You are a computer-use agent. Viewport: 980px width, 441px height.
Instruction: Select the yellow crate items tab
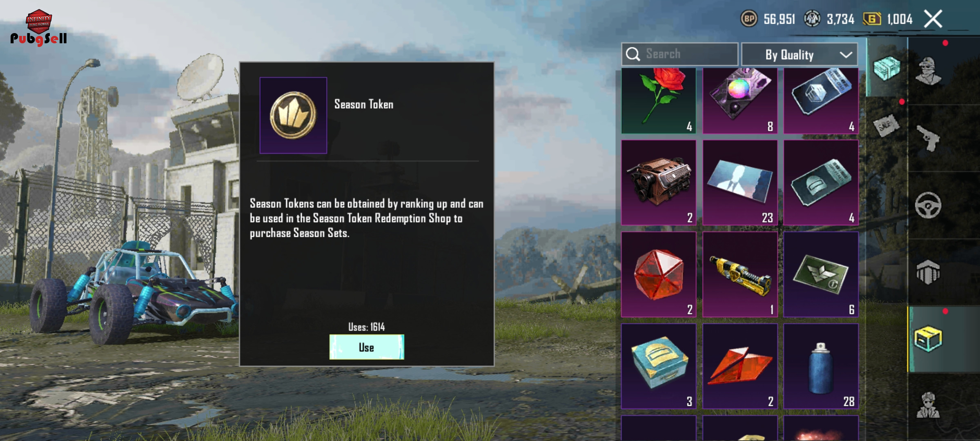tap(928, 339)
